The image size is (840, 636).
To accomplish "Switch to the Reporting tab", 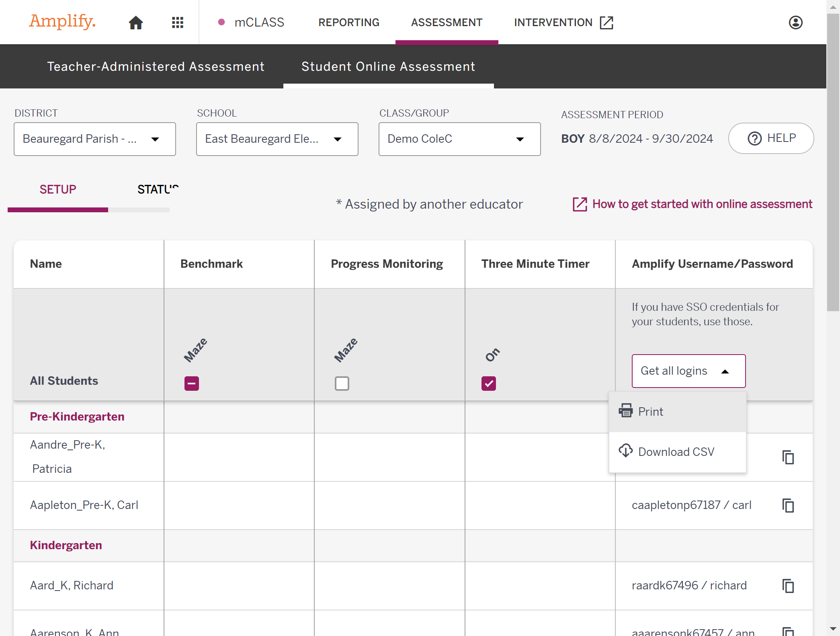I will (x=349, y=23).
